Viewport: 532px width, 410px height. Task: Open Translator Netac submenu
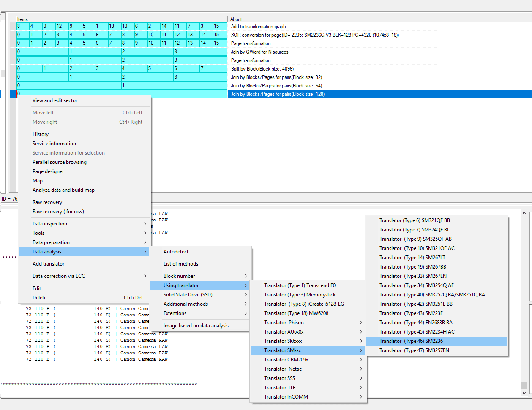(308, 369)
